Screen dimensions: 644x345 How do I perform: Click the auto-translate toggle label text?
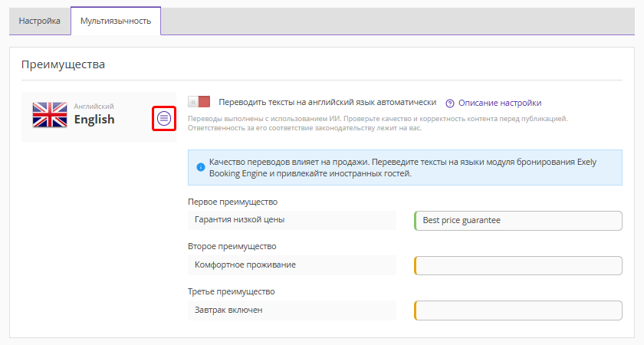pos(327,102)
